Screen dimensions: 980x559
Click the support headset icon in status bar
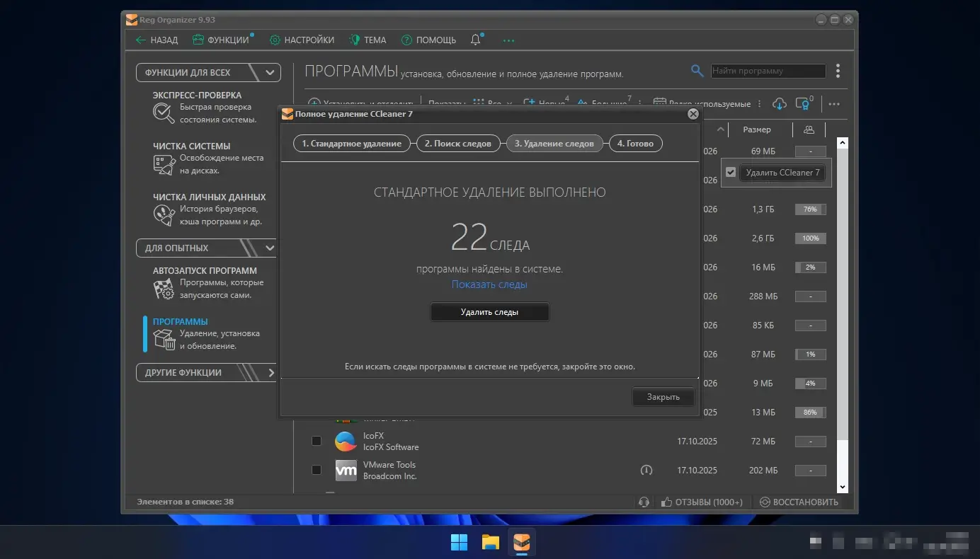644,502
